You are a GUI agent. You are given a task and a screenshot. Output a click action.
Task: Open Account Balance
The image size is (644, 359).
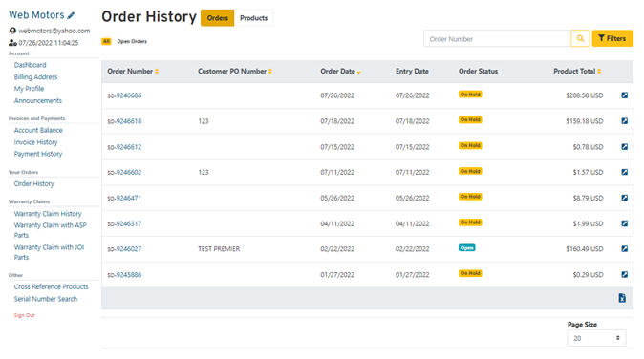tap(38, 130)
